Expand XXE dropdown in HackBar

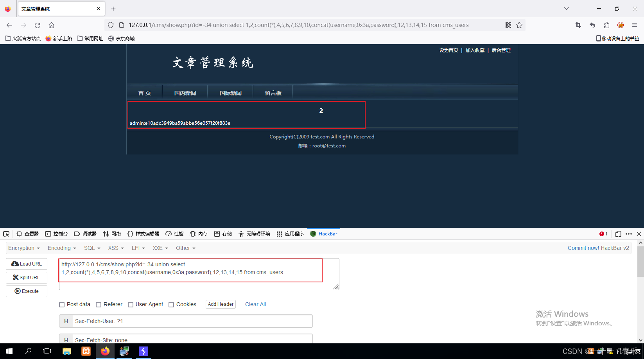[160, 248]
